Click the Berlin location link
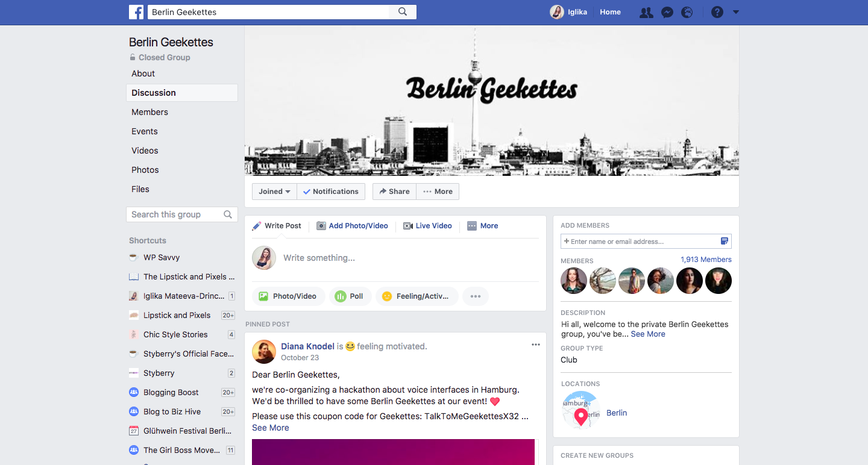This screenshot has height=465, width=868. click(x=617, y=413)
